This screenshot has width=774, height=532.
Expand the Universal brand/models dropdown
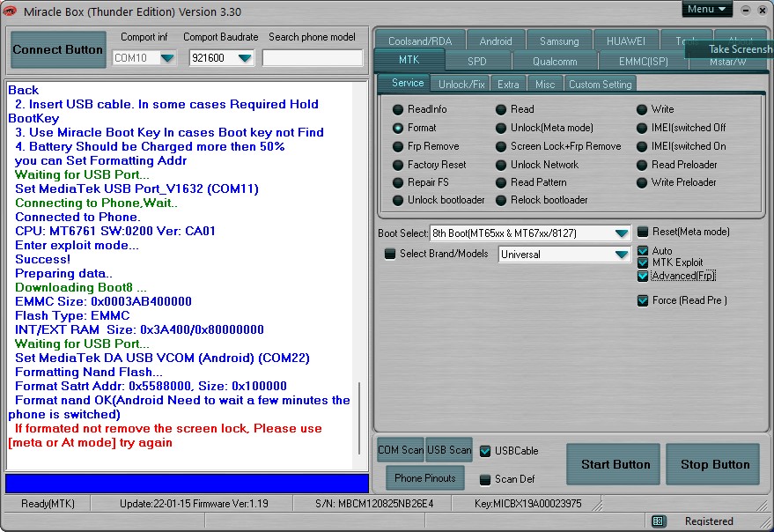[x=621, y=255]
